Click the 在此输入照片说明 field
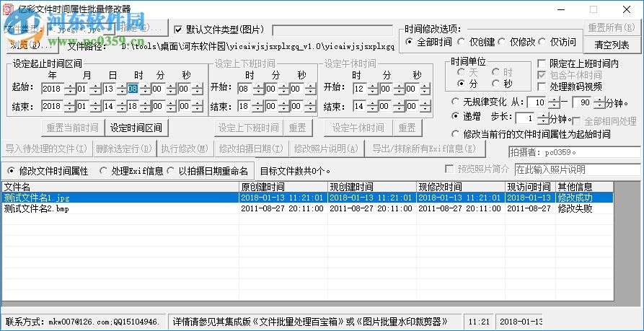Viewport: 644px width, 331px height. pos(578,169)
